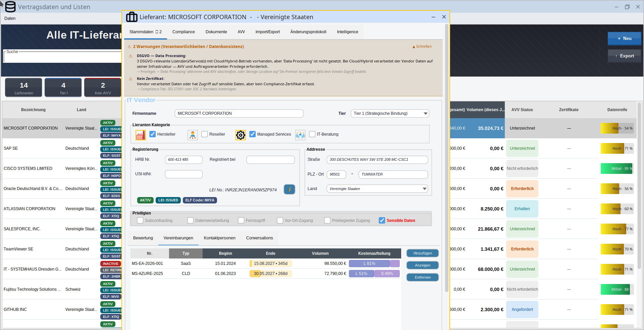Click the '4 Tier I' filter tile
The height and width of the screenshot is (330, 644).
point(63,88)
